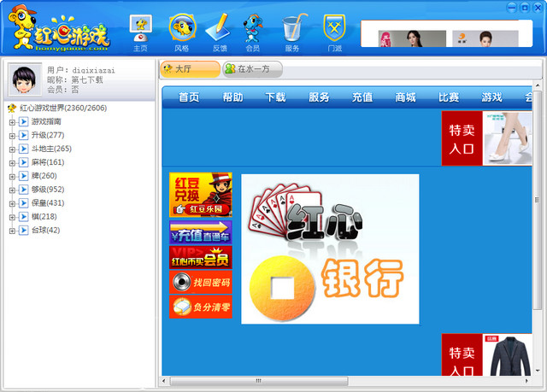Click the horizontal scrollbar thumb

pos(258,381)
